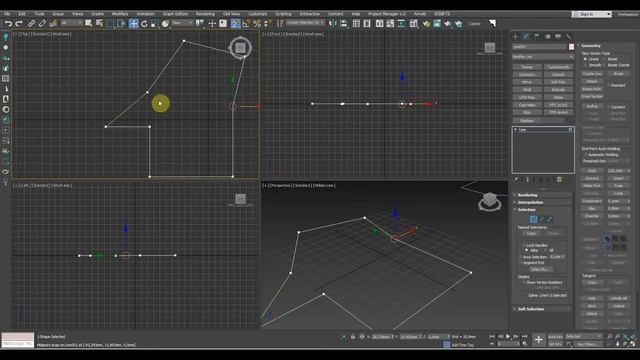The height and width of the screenshot is (360, 640).
Task: Click the Undo arrow icon
Action: pyautogui.click(x=8, y=24)
